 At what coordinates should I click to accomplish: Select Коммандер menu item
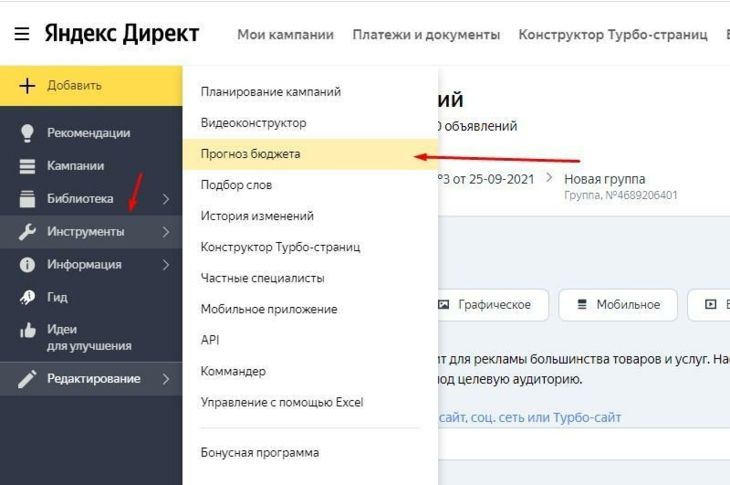click(310, 371)
